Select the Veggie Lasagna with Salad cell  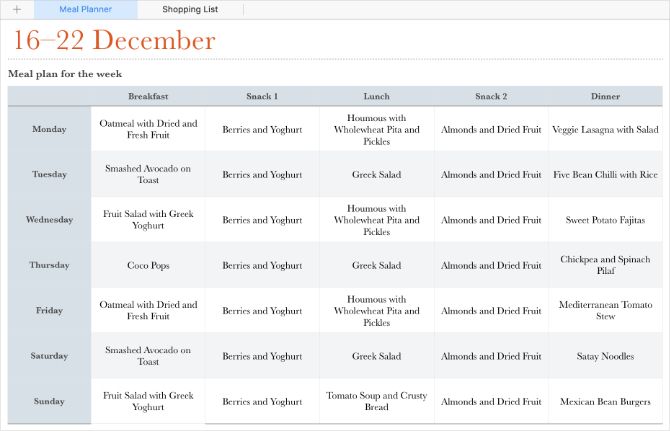[x=605, y=129]
